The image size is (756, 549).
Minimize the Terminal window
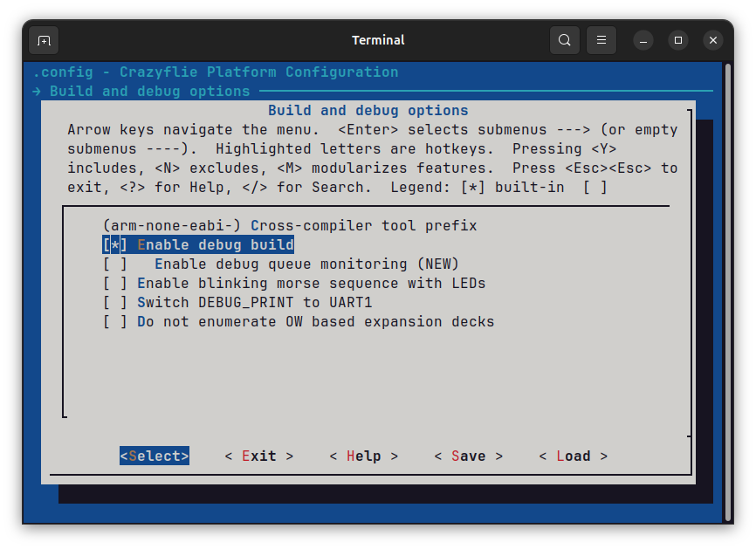643,40
